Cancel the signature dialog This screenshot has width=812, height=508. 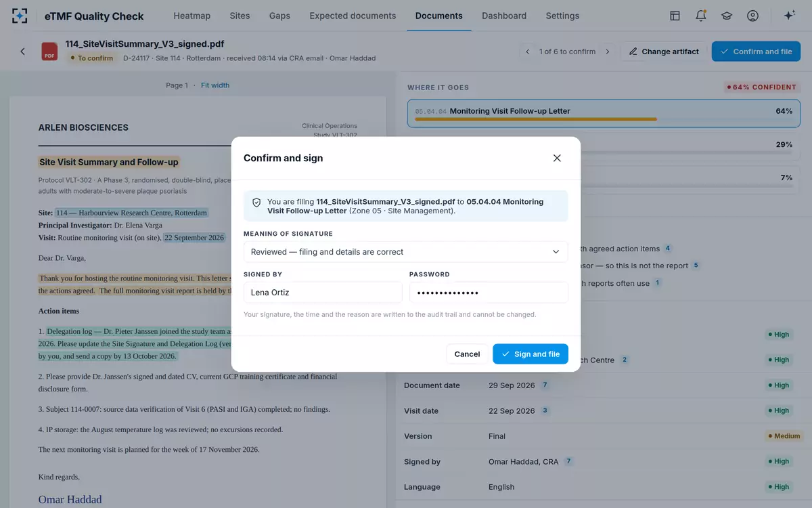[467, 354]
